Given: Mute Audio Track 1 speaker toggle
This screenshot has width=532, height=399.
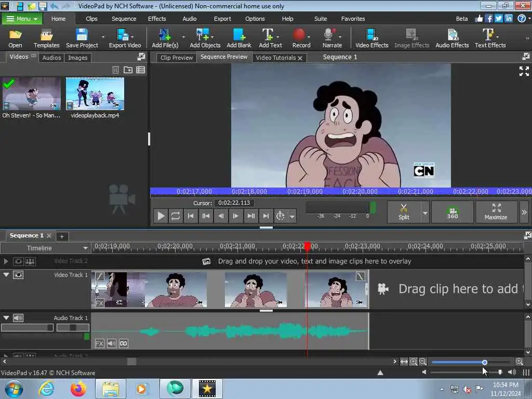Looking at the screenshot, I should tap(18, 317).
